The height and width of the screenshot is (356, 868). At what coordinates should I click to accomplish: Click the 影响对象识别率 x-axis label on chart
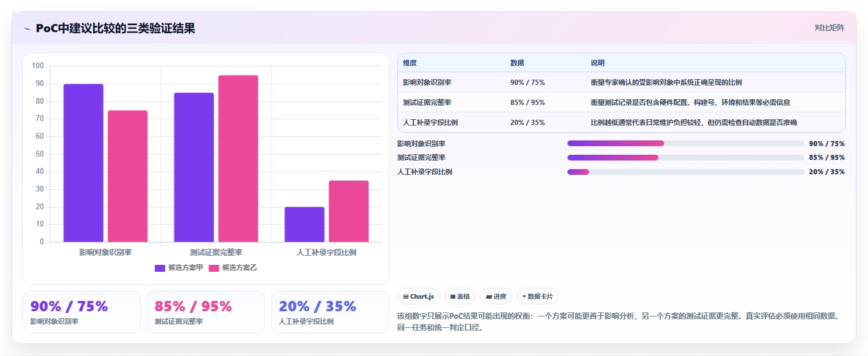[x=105, y=252]
